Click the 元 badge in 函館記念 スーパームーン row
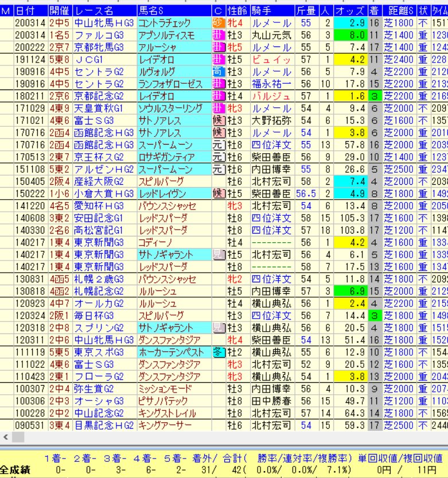This screenshot has width=448, height=478. click(219, 145)
